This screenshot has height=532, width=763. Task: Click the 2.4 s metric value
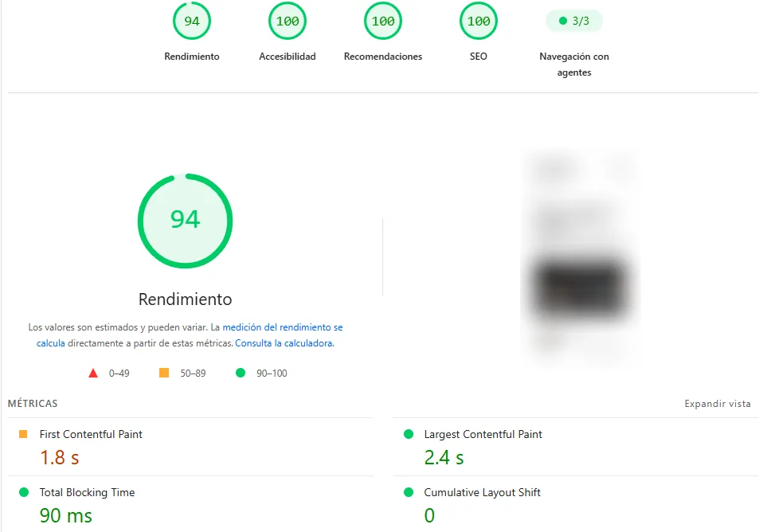(x=444, y=457)
